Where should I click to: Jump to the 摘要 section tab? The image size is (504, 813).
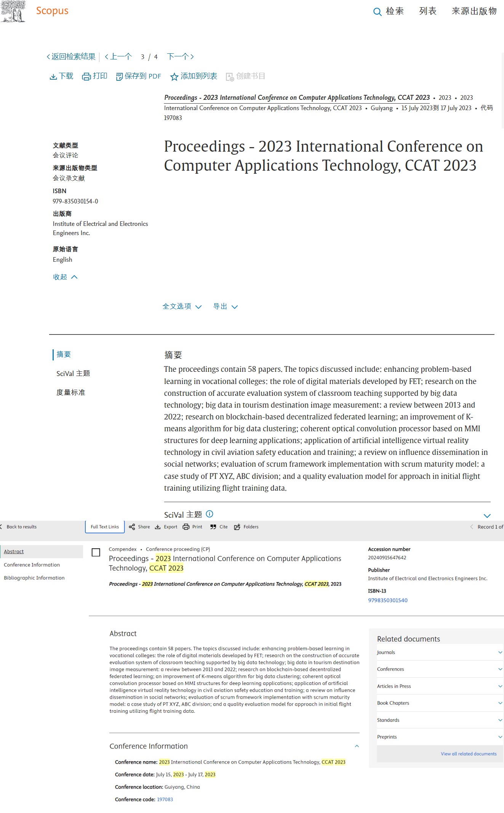pyautogui.click(x=64, y=354)
